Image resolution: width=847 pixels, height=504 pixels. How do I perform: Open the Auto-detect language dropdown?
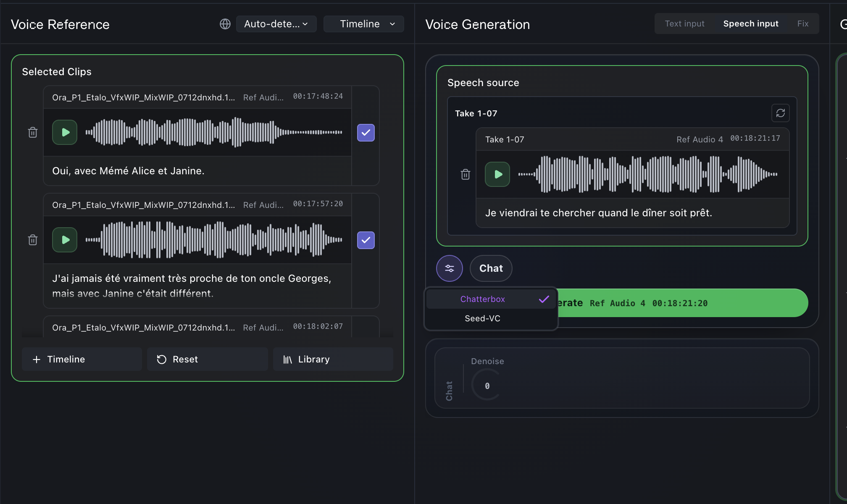(x=276, y=24)
